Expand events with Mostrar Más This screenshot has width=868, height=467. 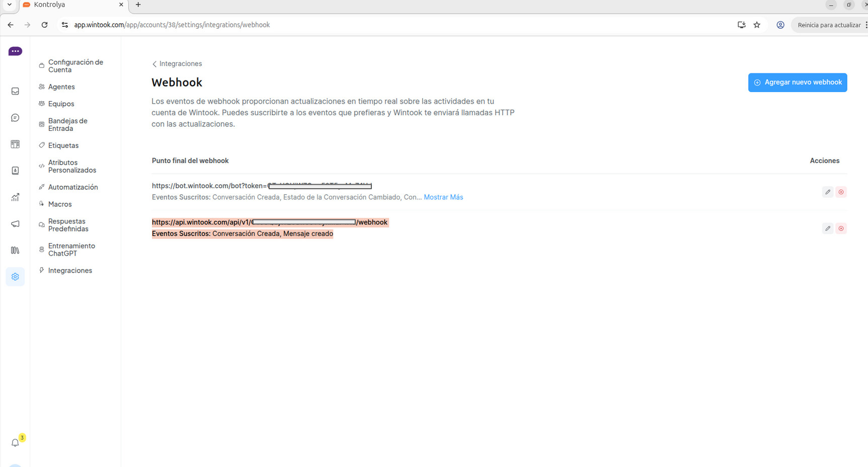pos(443,197)
